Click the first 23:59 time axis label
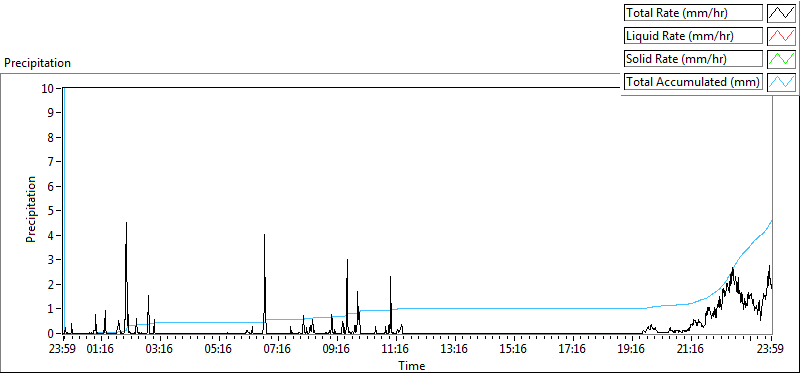The width and height of the screenshot is (800, 373). click(64, 350)
